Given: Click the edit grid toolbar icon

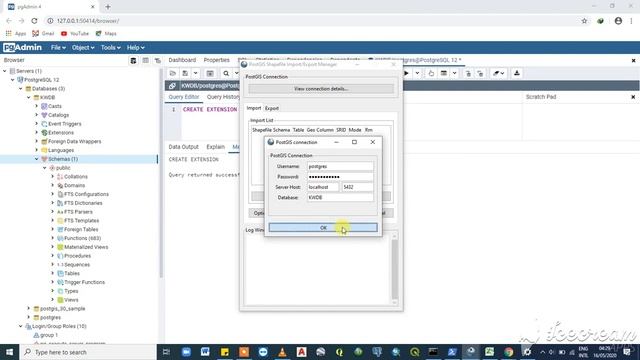Looking at the screenshot, I should [x=210, y=73].
